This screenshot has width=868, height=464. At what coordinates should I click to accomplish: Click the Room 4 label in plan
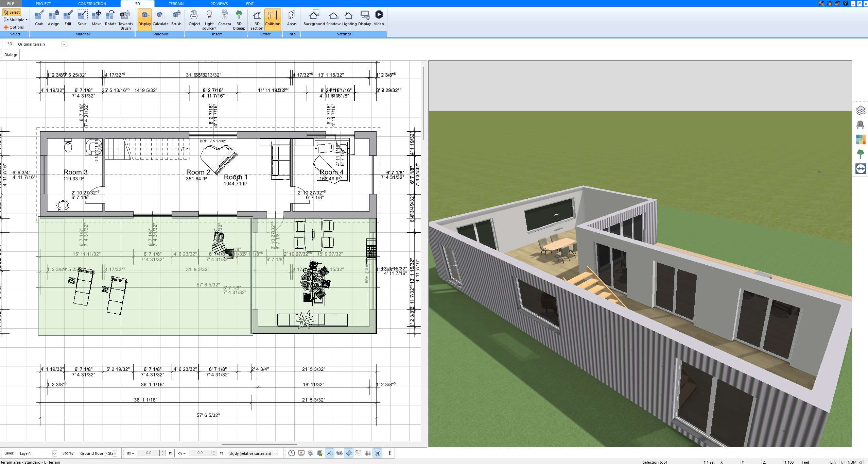click(x=331, y=172)
